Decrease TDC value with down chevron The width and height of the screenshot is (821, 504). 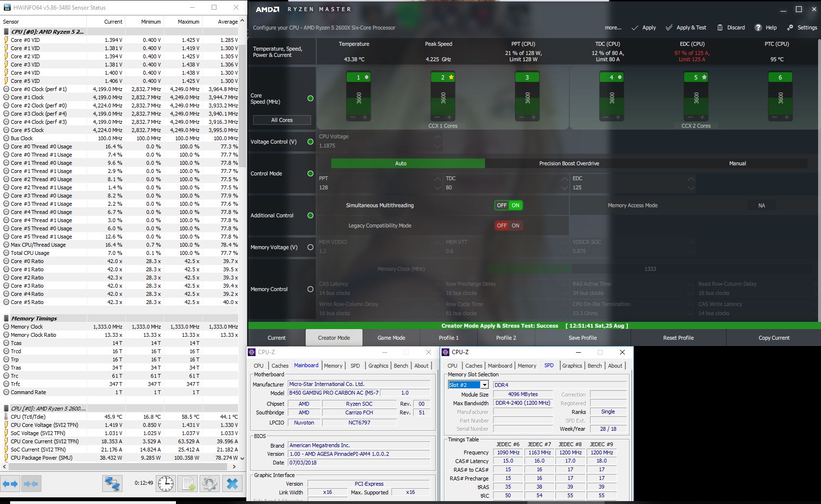(x=564, y=188)
